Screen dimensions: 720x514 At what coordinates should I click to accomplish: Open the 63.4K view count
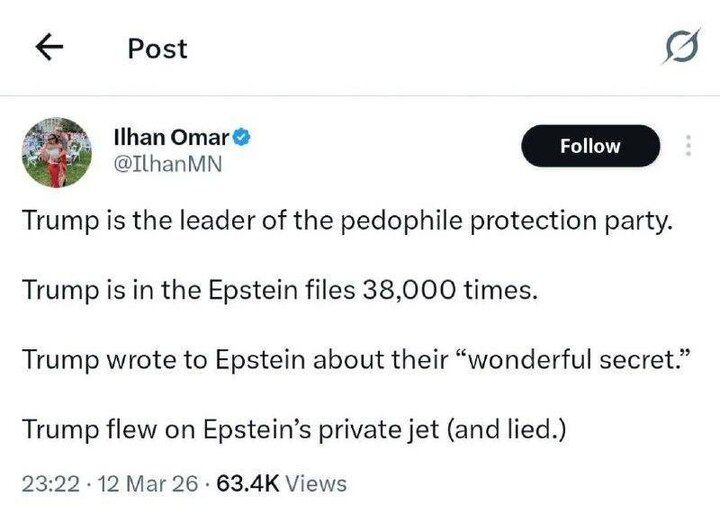[x=247, y=484]
